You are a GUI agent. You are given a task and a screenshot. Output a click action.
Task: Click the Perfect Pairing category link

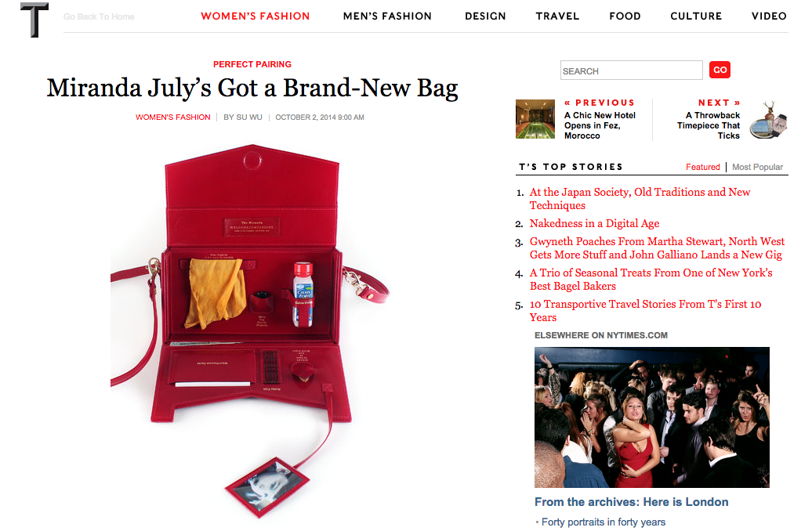[x=252, y=64]
